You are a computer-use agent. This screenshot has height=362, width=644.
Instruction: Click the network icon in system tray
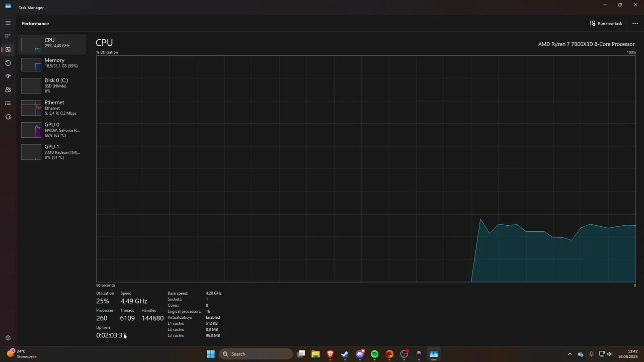602,354
